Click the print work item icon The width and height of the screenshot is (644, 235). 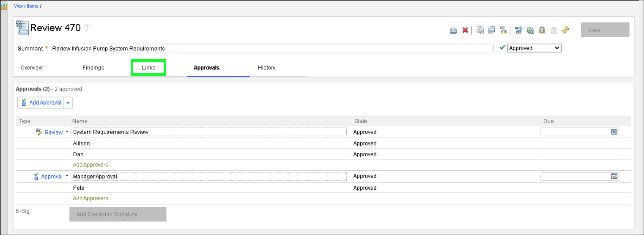click(x=453, y=30)
